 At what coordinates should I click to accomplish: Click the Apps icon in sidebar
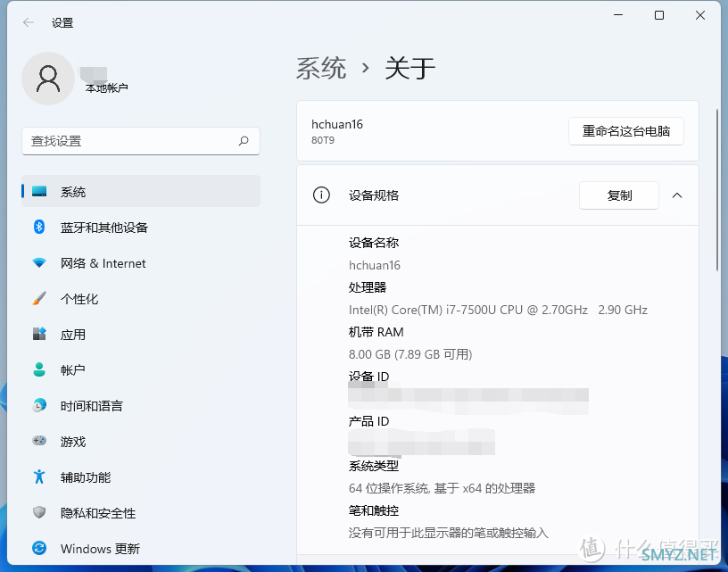point(39,334)
